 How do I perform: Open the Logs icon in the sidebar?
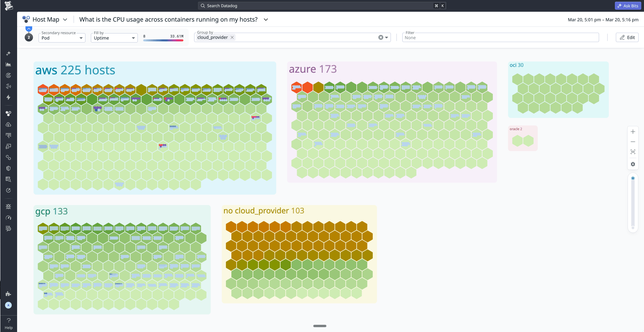pos(8,135)
